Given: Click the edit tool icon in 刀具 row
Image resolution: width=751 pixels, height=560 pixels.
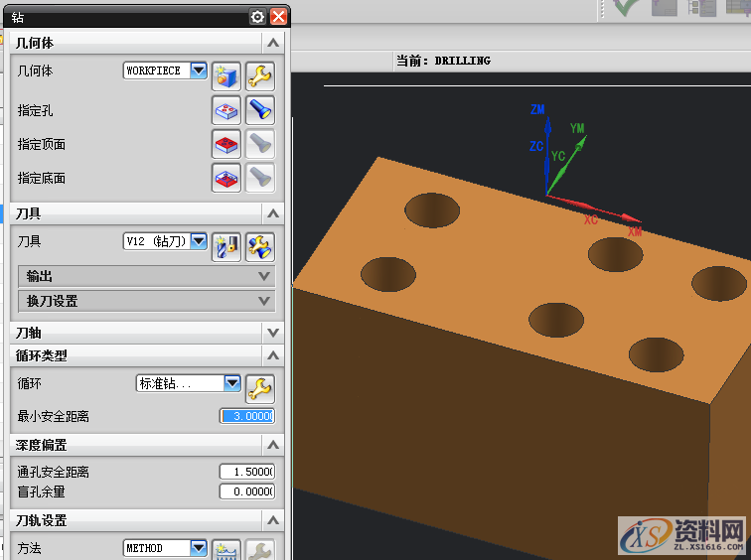Looking at the screenshot, I should 259,245.
